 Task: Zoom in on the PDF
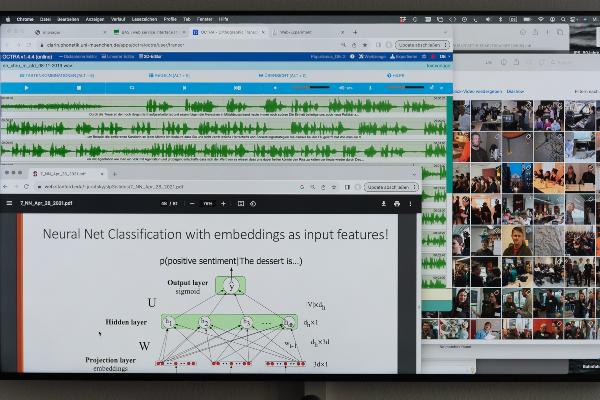tap(223, 204)
